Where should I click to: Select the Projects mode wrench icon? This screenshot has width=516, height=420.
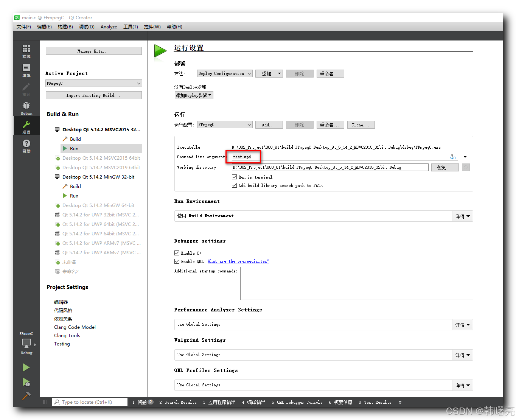click(26, 124)
